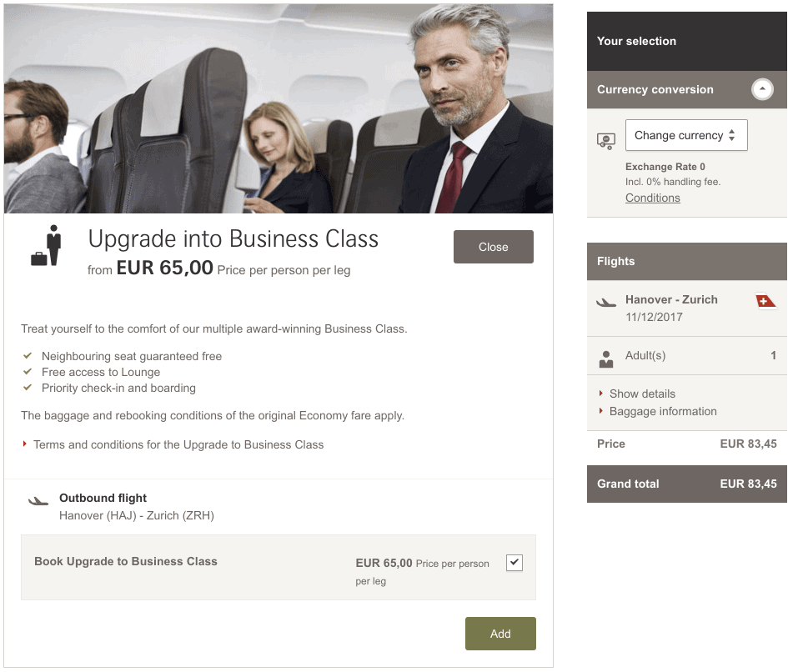Click the airplane icon beside Hanover - Zurich
This screenshot has height=672, width=793.
[x=606, y=303]
